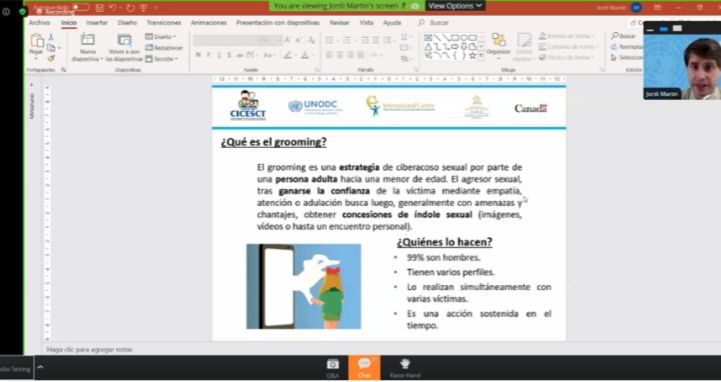Expand the Sección dropdown
721x382 pixels.
click(x=162, y=59)
